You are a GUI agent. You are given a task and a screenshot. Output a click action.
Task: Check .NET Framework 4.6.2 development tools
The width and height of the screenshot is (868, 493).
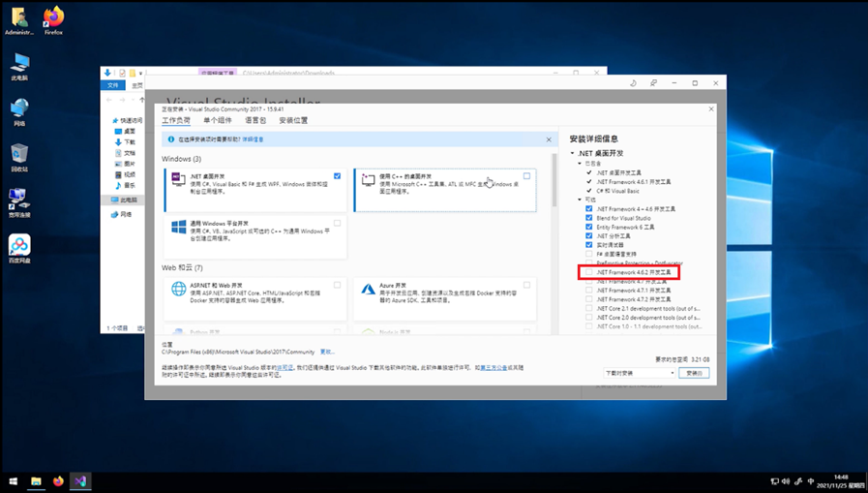tap(589, 272)
